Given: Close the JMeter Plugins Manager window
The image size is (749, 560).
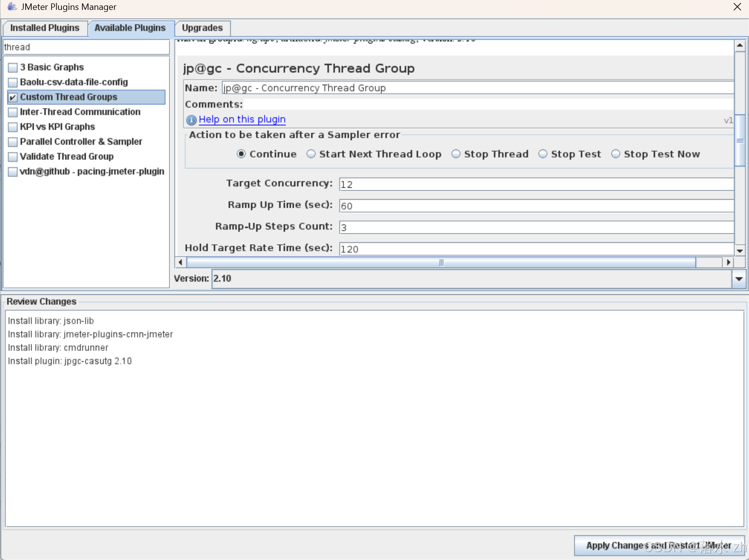Looking at the screenshot, I should coord(737,7).
